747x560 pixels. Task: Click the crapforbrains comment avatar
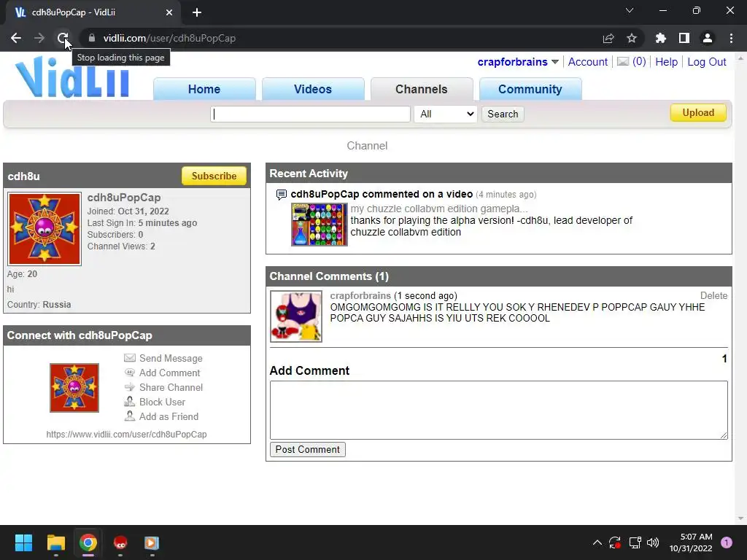[296, 316]
